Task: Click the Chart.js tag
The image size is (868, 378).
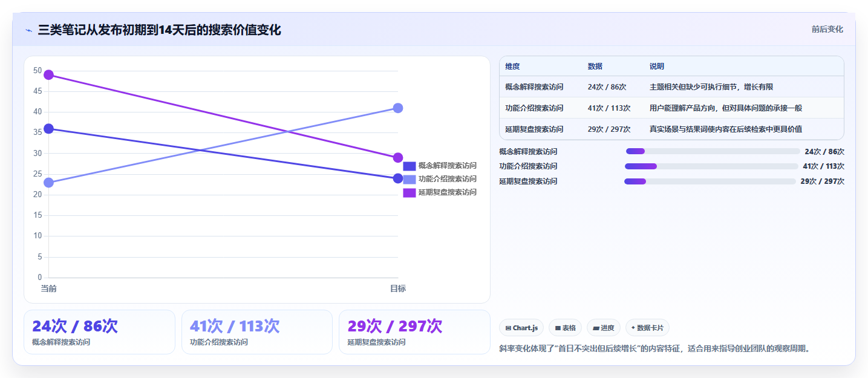Action: tap(522, 328)
